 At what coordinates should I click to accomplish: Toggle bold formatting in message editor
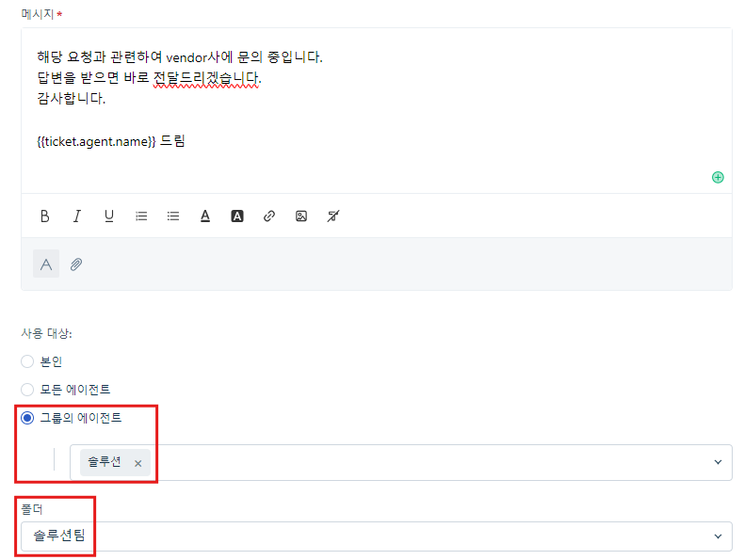[x=44, y=216]
